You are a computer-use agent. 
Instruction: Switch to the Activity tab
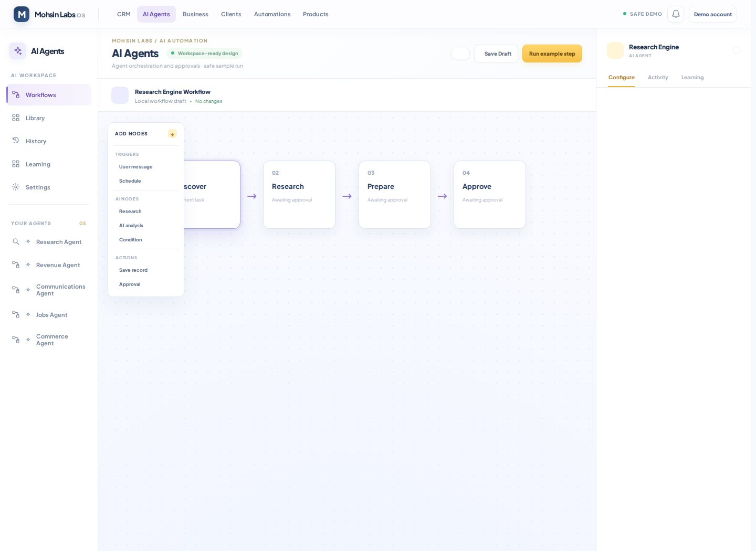[x=658, y=78]
